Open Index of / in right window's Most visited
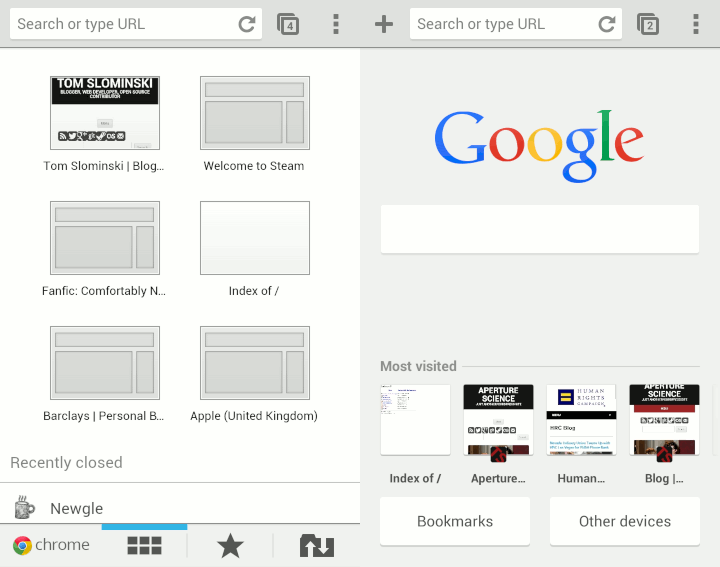Screen dimensions: 720x567 click(x=415, y=420)
